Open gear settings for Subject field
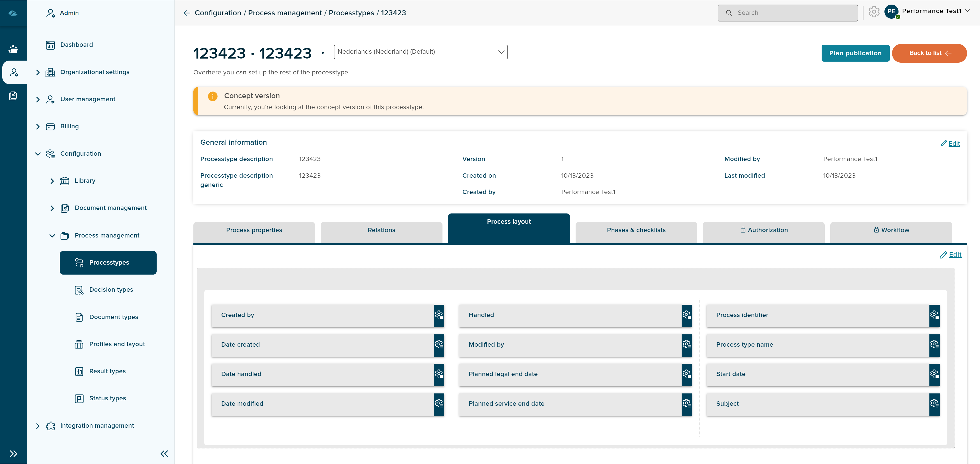Screen dimensions: 980x464 pos(934,403)
